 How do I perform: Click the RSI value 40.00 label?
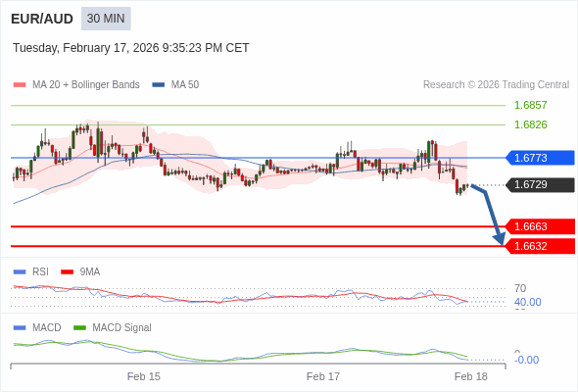527,302
